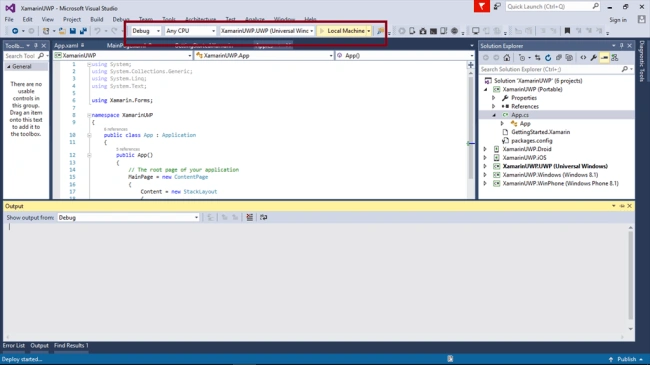Screen dimensions: 650x365
Task: Open Local Machine target dropdown arrow
Action: click(x=369, y=31)
